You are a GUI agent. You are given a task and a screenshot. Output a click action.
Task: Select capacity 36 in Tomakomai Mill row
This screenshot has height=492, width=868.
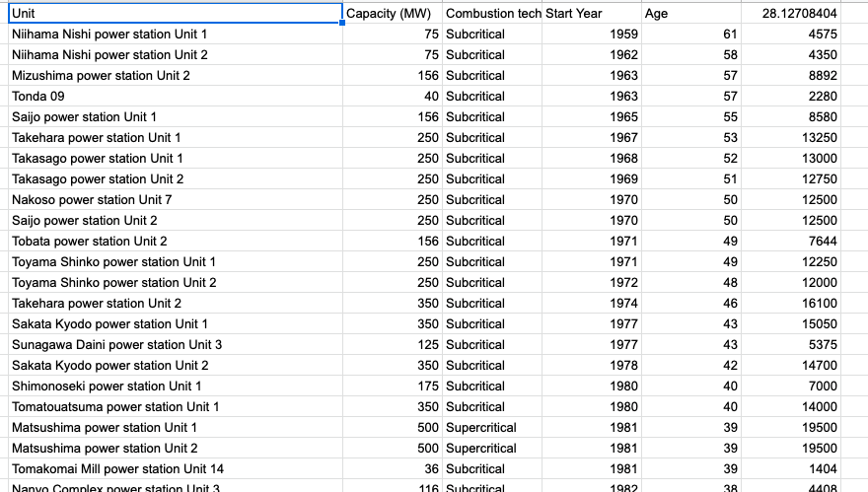[x=393, y=468]
